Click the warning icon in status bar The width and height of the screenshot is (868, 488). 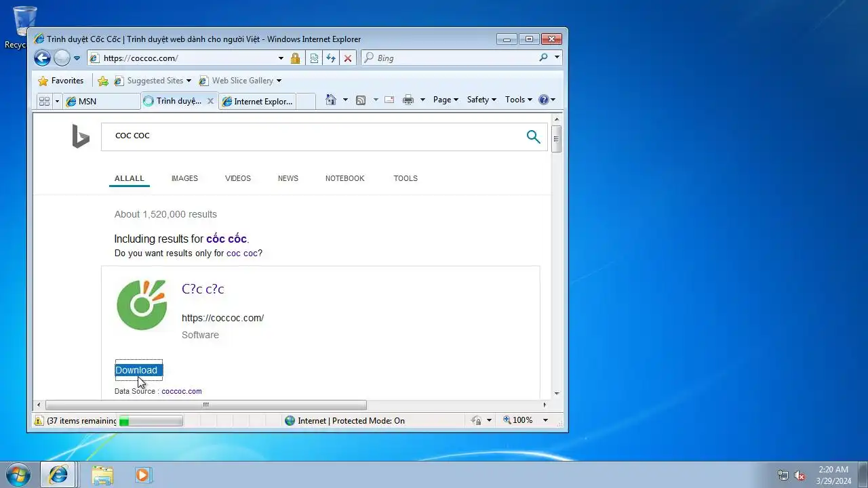click(x=39, y=421)
